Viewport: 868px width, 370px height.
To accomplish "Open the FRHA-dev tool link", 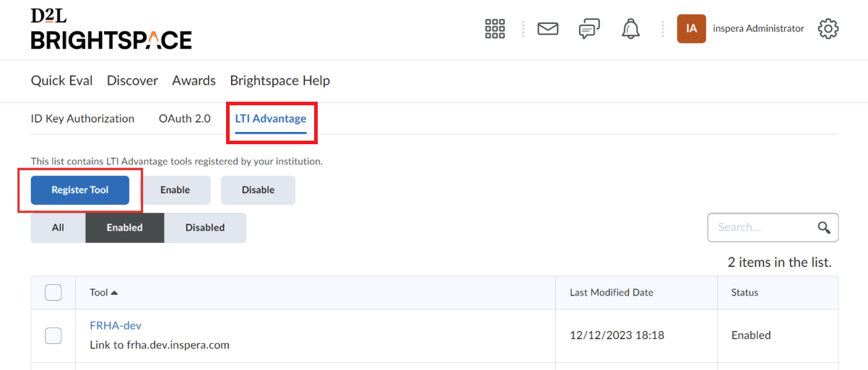I will coord(116,326).
